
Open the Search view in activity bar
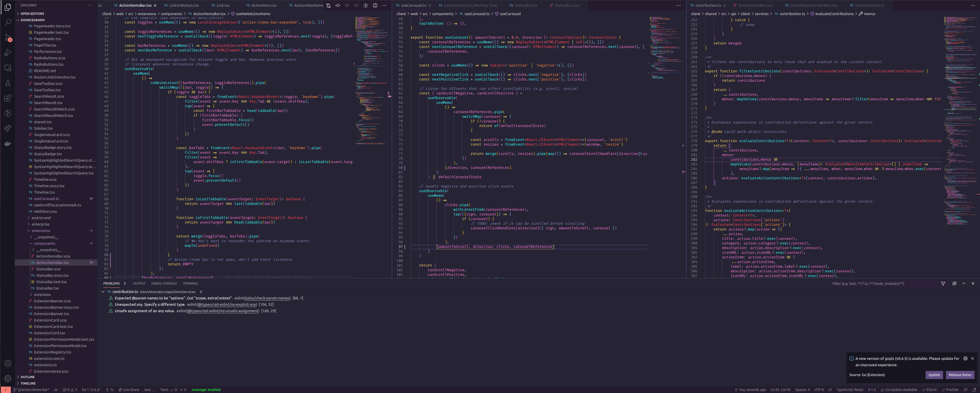click(x=8, y=22)
